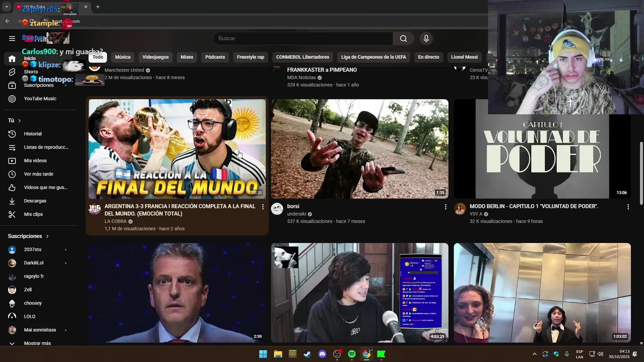644x362 pixels.
Task: Select the CONMEBOL Libertadores chip
Action: point(303,57)
